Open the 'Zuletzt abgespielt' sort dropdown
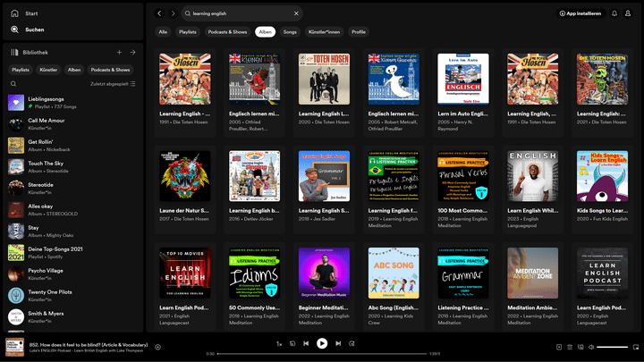 pyautogui.click(x=113, y=84)
